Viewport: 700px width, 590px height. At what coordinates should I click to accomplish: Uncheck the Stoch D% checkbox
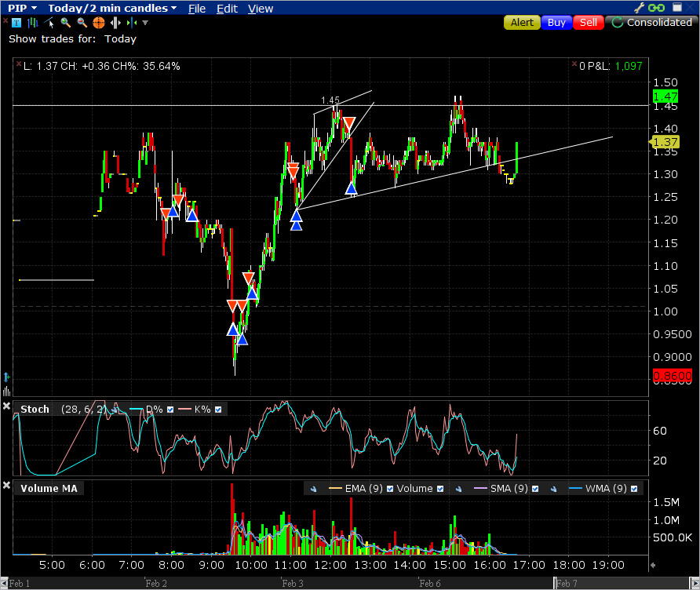tap(170, 410)
